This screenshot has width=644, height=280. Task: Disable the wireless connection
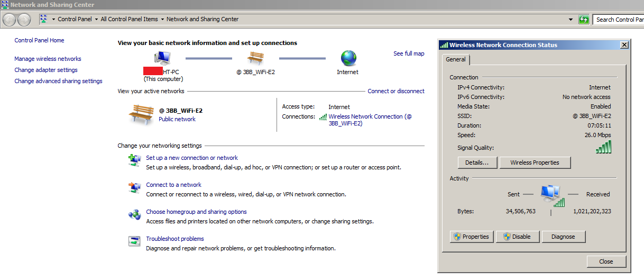[517, 237]
